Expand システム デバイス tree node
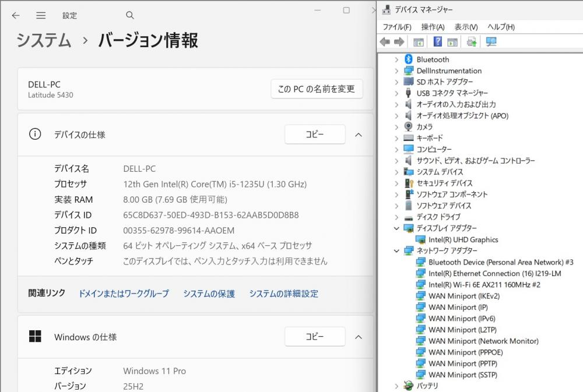This screenshot has height=392, width=583. pos(396,172)
